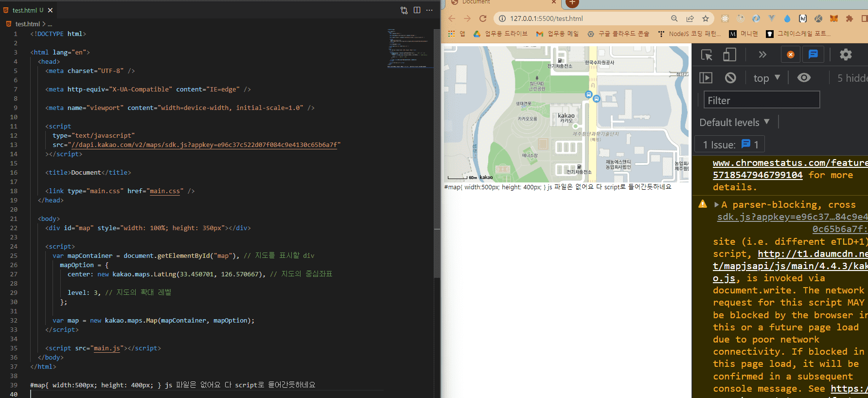Image resolution: width=868 pixels, height=398 pixels.
Task: Click the side panel icon in Chrome toolbar
Action: click(864, 18)
